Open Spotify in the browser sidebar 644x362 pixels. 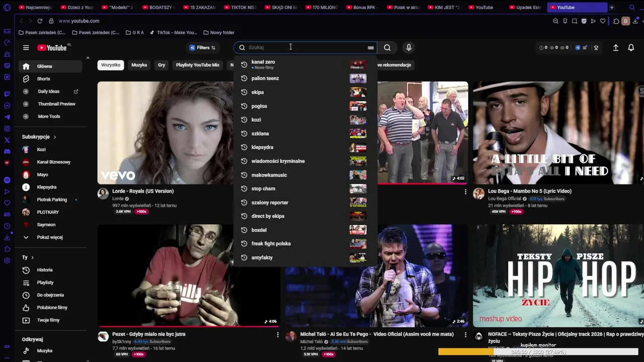(x=7, y=180)
